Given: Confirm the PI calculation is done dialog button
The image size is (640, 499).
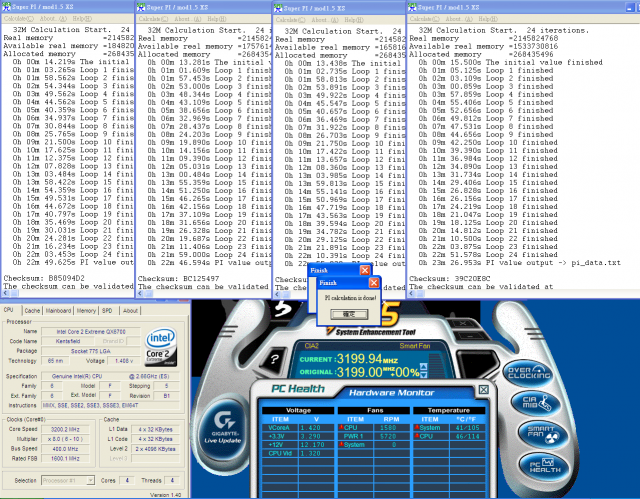Looking at the screenshot, I should [349, 314].
